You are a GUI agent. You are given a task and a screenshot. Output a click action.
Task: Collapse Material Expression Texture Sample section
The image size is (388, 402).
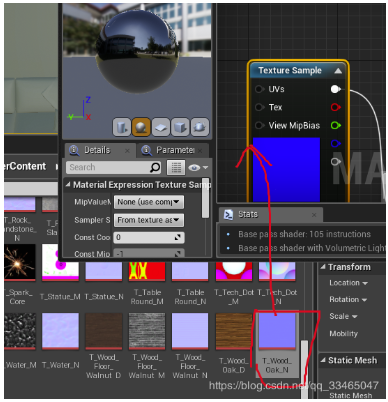[x=68, y=185]
